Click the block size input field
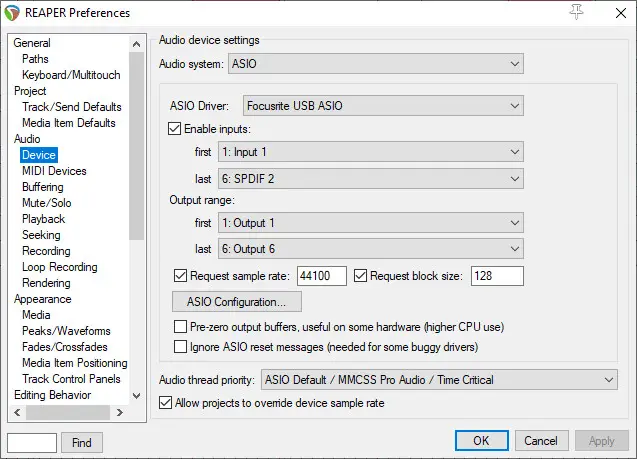Image resolution: width=637 pixels, height=459 pixels. tap(497, 276)
